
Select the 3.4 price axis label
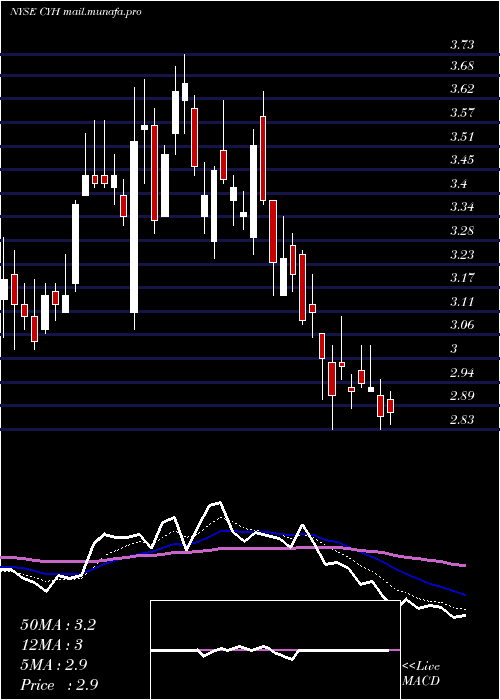[x=458, y=183]
